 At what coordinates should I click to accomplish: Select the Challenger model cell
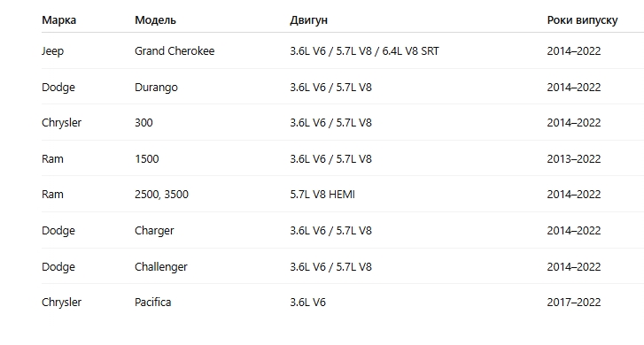coord(161,266)
